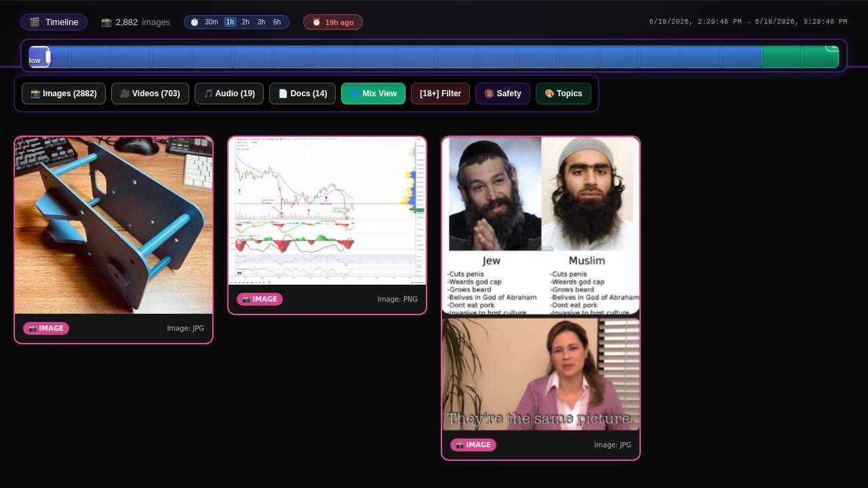Show the Docs (14) tab
868x488 pixels.
point(302,94)
